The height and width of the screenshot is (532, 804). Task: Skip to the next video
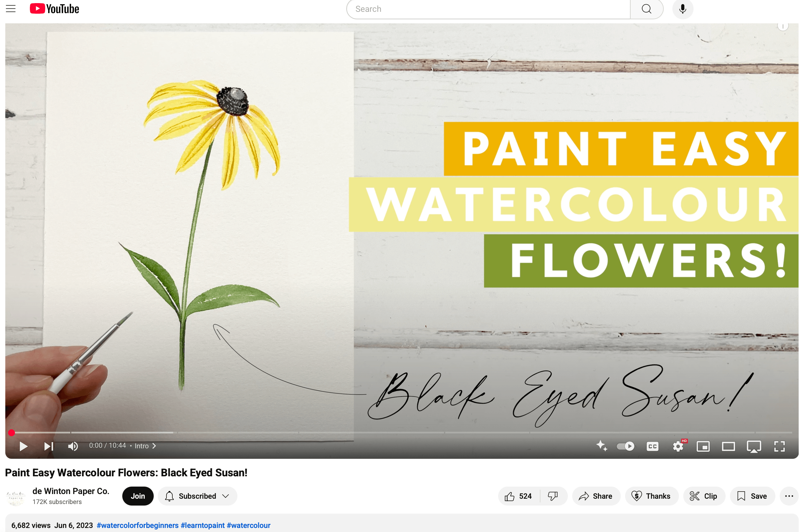pyautogui.click(x=49, y=446)
